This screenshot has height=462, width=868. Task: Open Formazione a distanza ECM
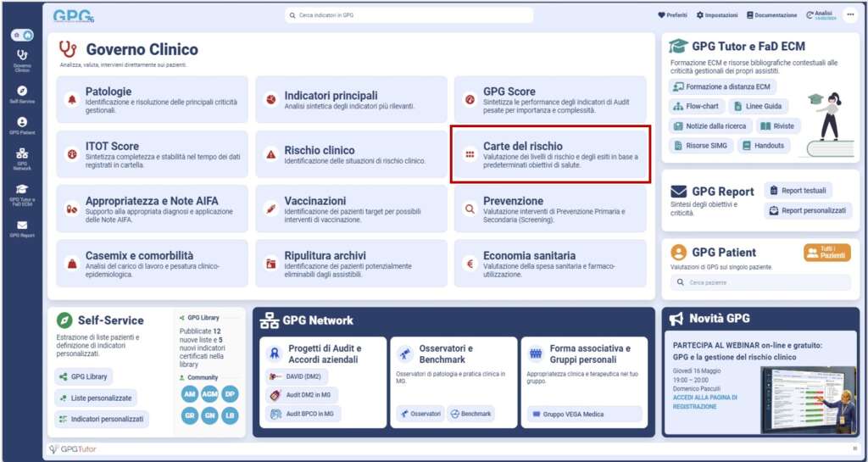tap(722, 86)
